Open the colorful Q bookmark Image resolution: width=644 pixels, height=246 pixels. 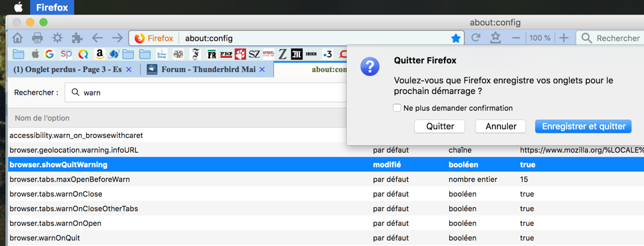[83, 54]
